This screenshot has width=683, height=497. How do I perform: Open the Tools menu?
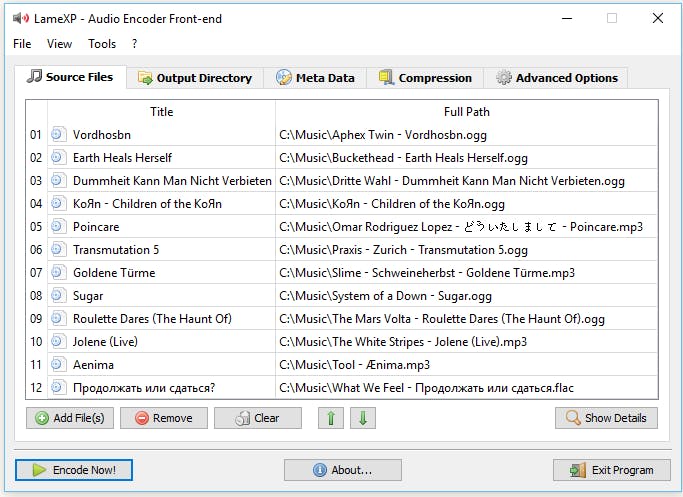[x=102, y=44]
